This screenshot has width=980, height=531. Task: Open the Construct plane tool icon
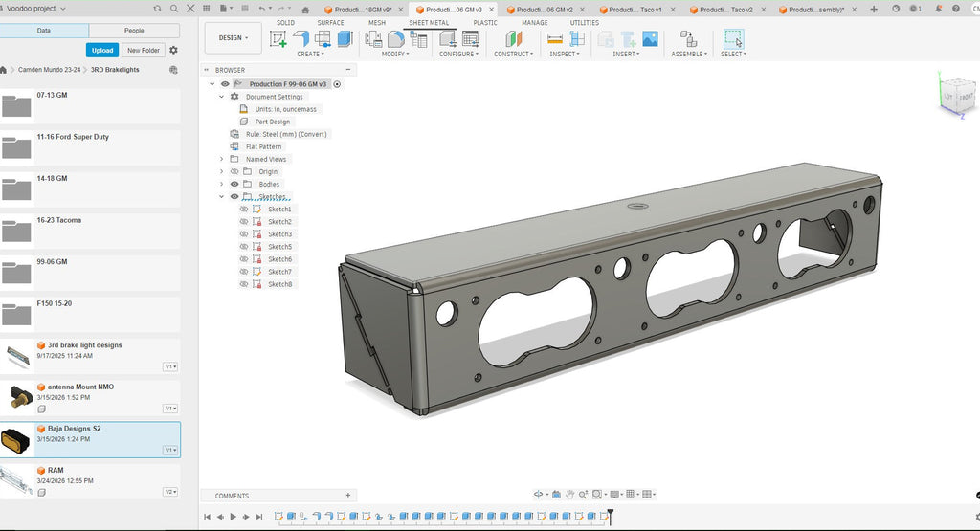[513, 38]
